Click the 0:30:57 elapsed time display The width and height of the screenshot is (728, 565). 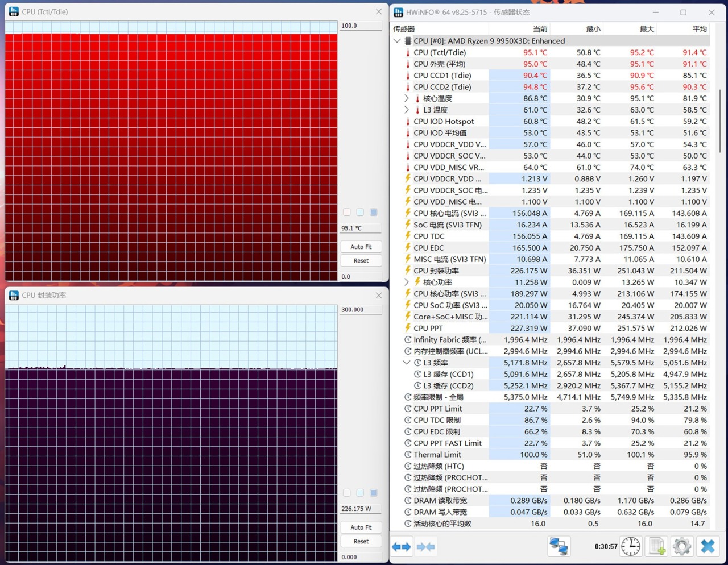coord(606,546)
